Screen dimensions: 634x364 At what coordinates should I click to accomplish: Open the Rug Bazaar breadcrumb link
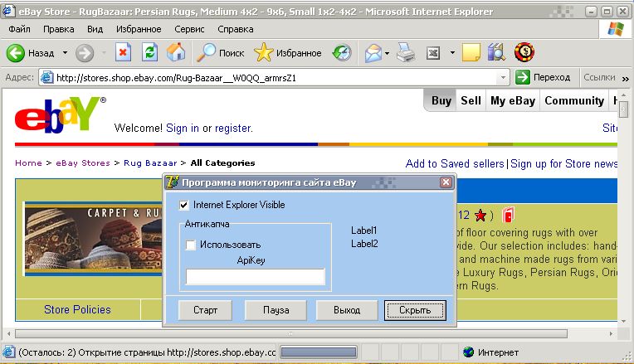pos(150,163)
